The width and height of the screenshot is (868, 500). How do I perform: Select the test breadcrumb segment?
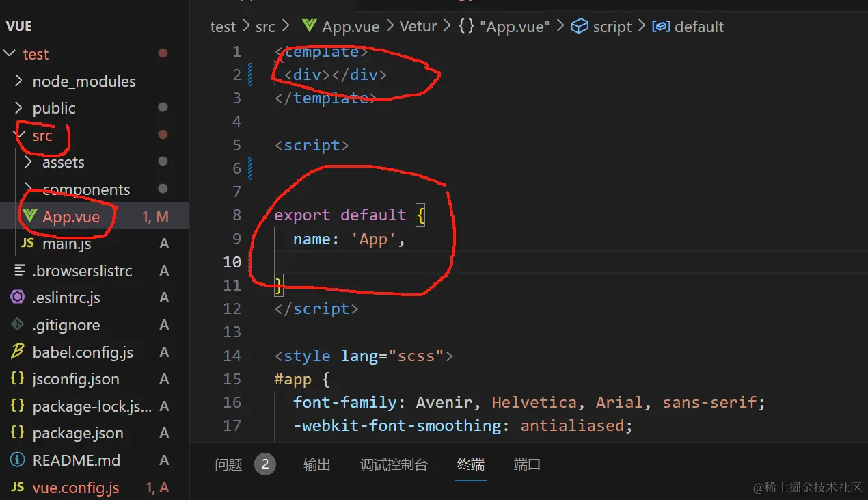pyautogui.click(x=223, y=27)
